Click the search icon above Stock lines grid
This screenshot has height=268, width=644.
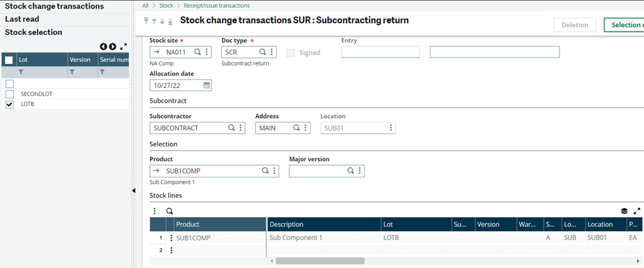pyautogui.click(x=170, y=211)
